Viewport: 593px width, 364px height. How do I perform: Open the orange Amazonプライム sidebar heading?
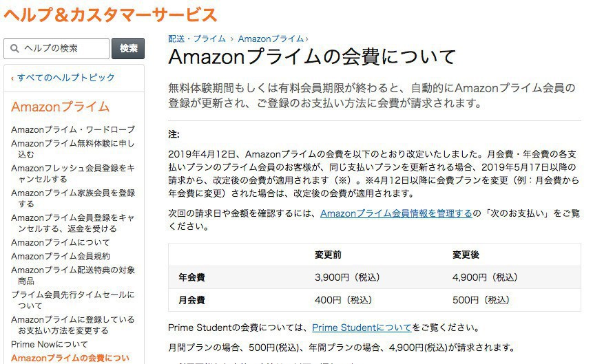[x=60, y=106]
